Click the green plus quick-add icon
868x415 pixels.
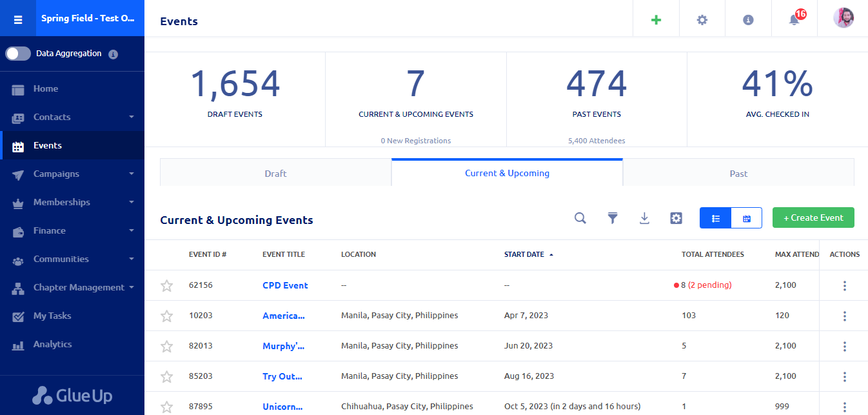coord(656,19)
